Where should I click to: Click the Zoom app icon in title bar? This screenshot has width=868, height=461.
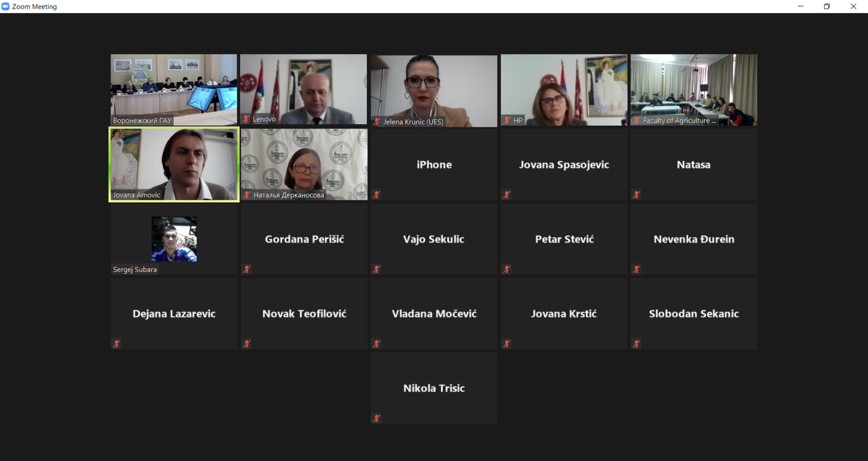(x=6, y=7)
